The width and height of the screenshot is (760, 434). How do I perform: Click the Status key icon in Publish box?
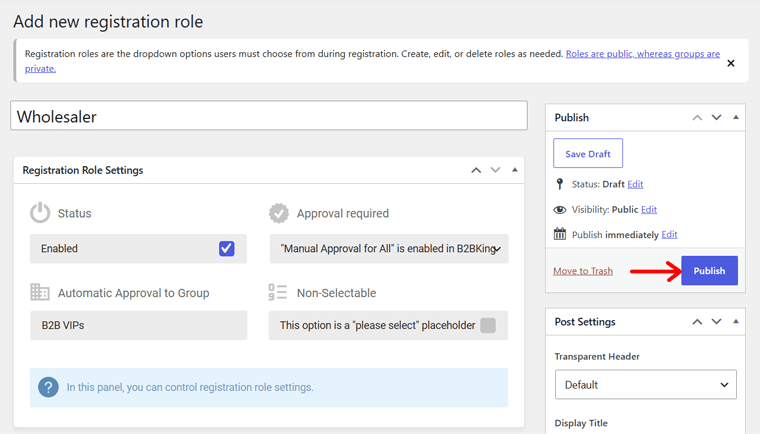click(x=560, y=184)
